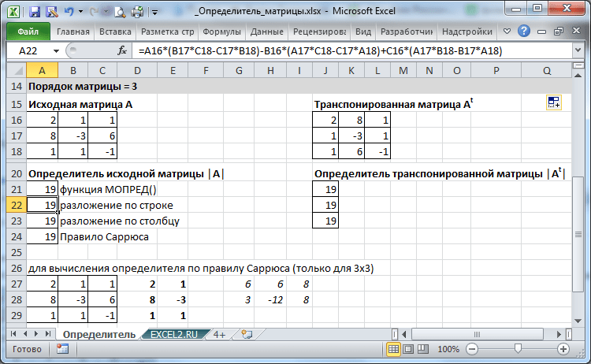591x364 pixels.
Task: Click the Insert Worksheet icon
Action: (x=247, y=334)
